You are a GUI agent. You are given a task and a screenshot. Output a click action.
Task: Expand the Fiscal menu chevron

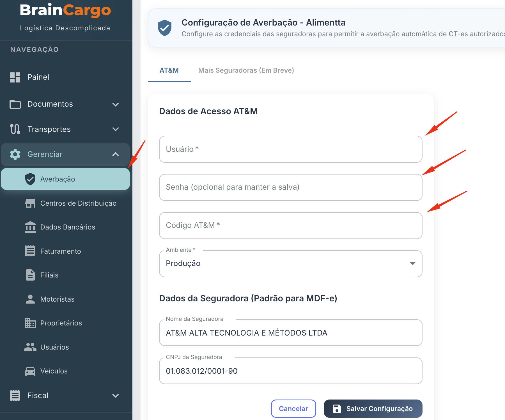pyautogui.click(x=116, y=396)
